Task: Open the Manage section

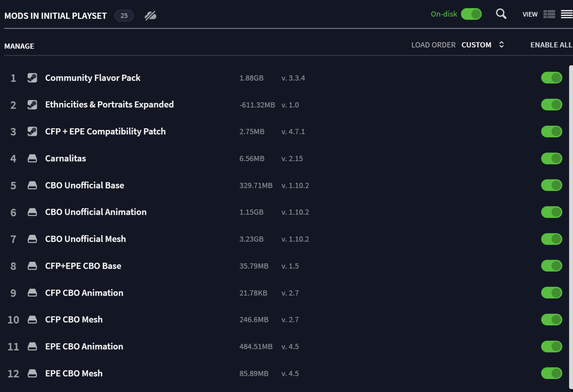Action: pos(19,46)
